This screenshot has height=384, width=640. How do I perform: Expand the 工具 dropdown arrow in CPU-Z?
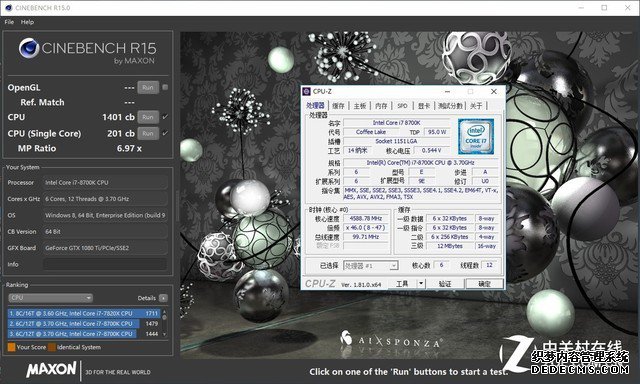421,284
